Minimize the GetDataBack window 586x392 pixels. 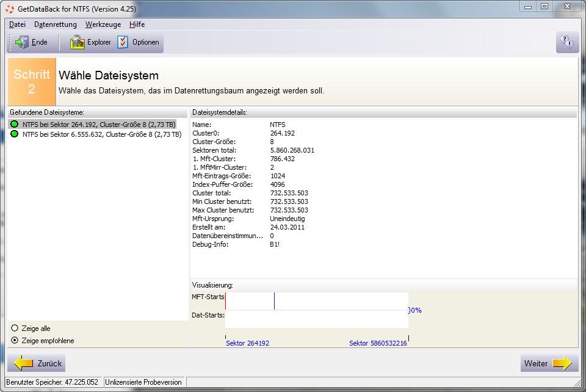click(x=528, y=7)
